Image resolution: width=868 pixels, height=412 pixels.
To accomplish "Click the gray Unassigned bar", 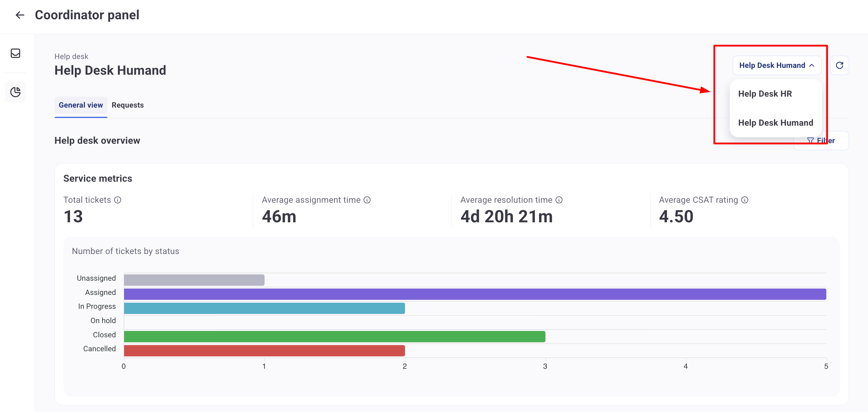I will point(194,280).
